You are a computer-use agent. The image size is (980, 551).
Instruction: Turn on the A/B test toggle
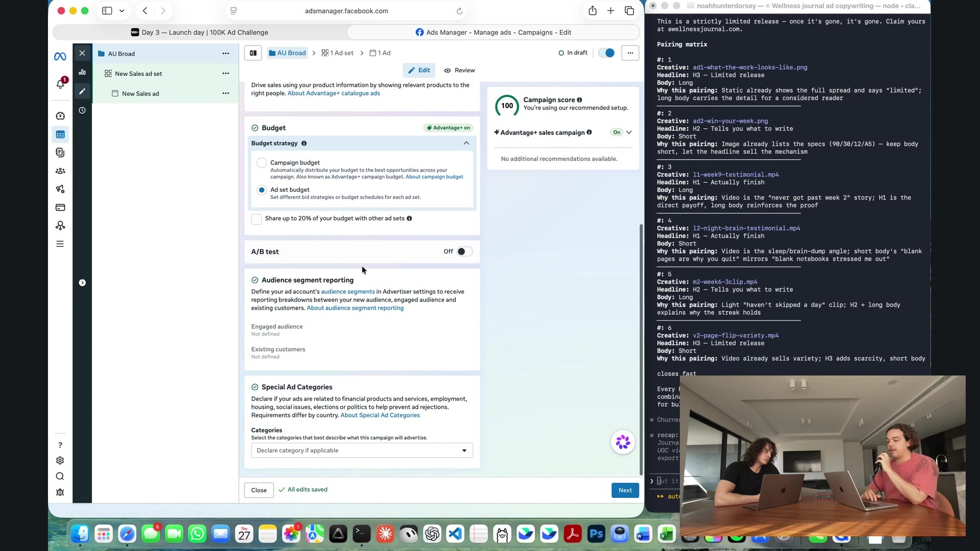464,252
